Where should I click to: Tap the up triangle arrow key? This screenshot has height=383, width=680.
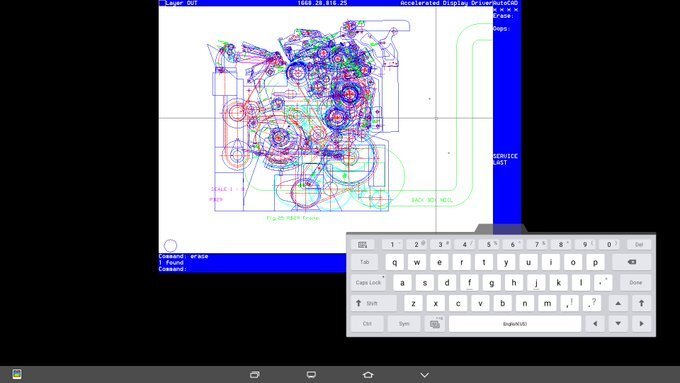click(x=618, y=303)
